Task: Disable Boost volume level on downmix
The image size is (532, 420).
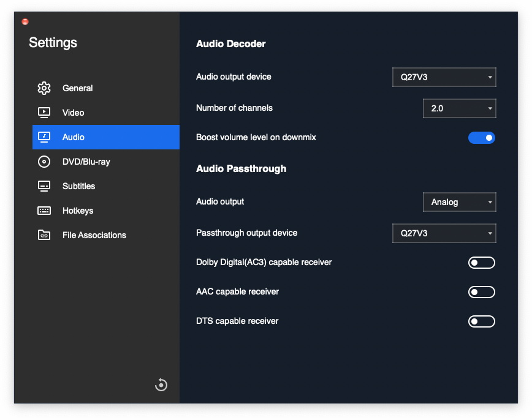Action: (482, 138)
